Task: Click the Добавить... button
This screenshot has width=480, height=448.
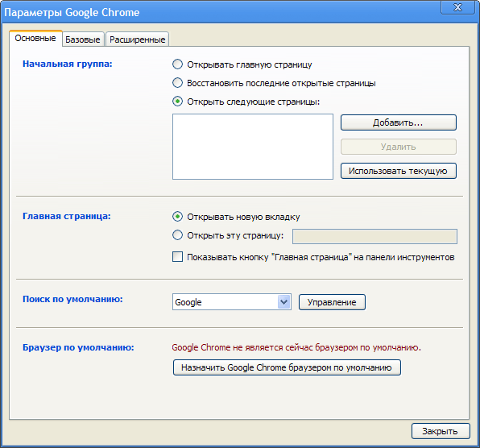Action: point(399,122)
